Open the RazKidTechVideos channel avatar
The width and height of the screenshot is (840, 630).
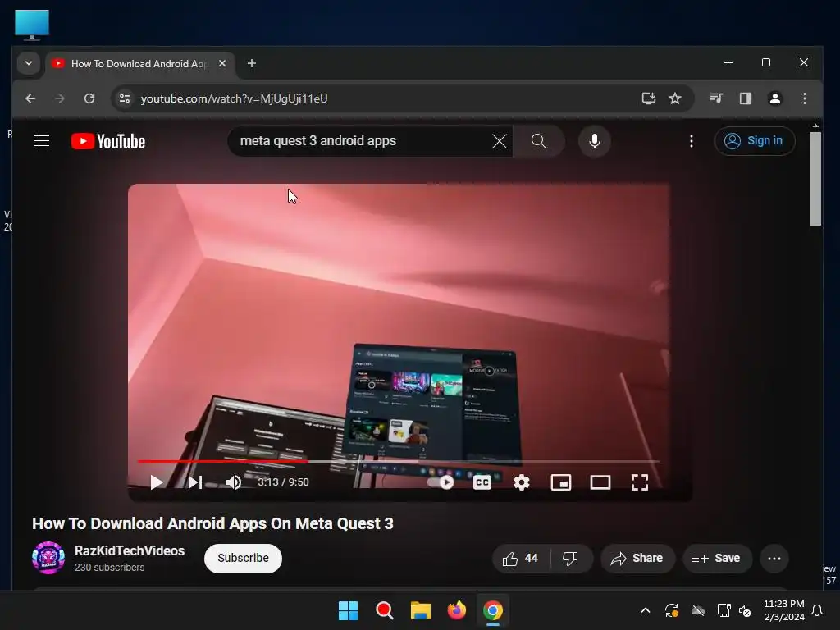click(x=48, y=558)
